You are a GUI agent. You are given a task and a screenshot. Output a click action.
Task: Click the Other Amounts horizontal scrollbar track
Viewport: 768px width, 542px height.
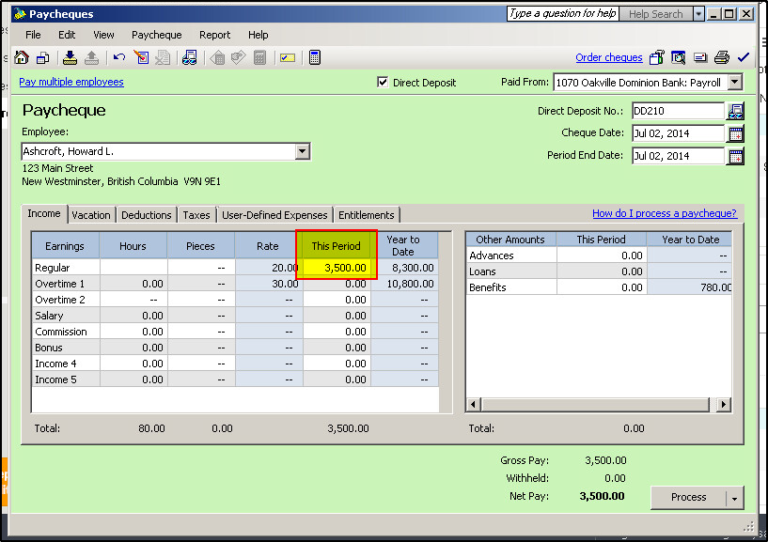[596, 404]
